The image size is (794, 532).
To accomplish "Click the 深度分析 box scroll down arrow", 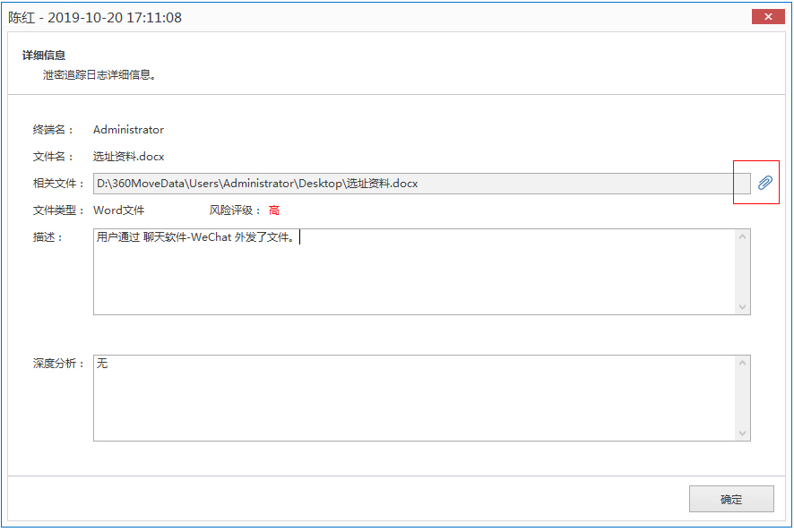I will click(742, 433).
